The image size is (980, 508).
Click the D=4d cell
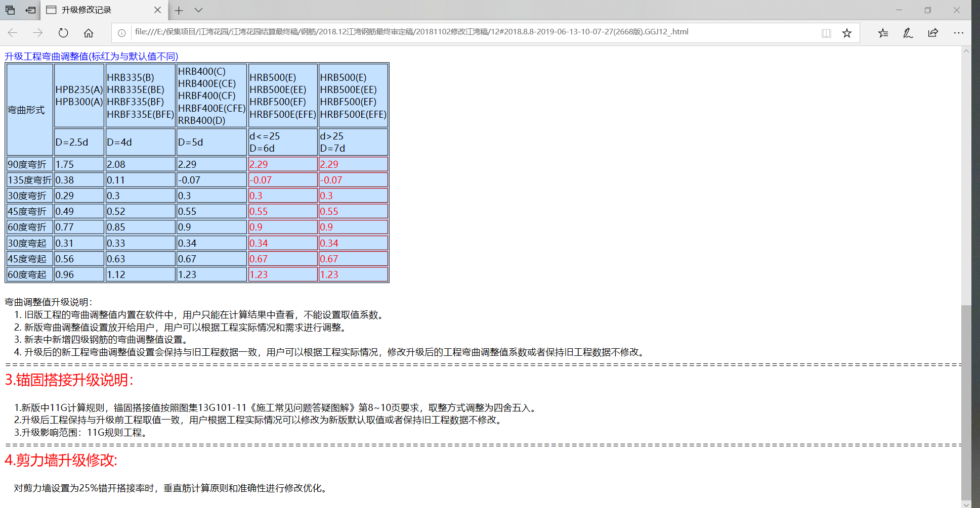pyautogui.click(x=140, y=142)
